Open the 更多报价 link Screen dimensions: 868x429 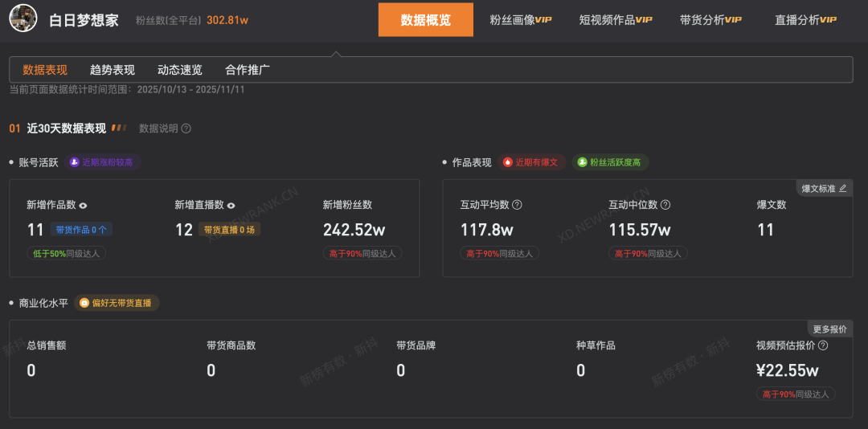tap(829, 329)
